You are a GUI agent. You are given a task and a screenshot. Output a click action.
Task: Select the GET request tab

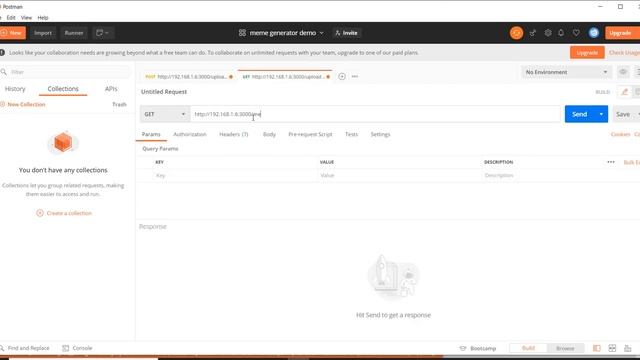(286, 76)
